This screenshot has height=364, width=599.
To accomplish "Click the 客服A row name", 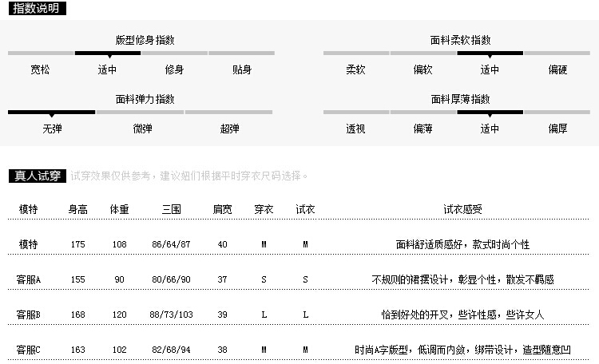I will tap(28, 279).
